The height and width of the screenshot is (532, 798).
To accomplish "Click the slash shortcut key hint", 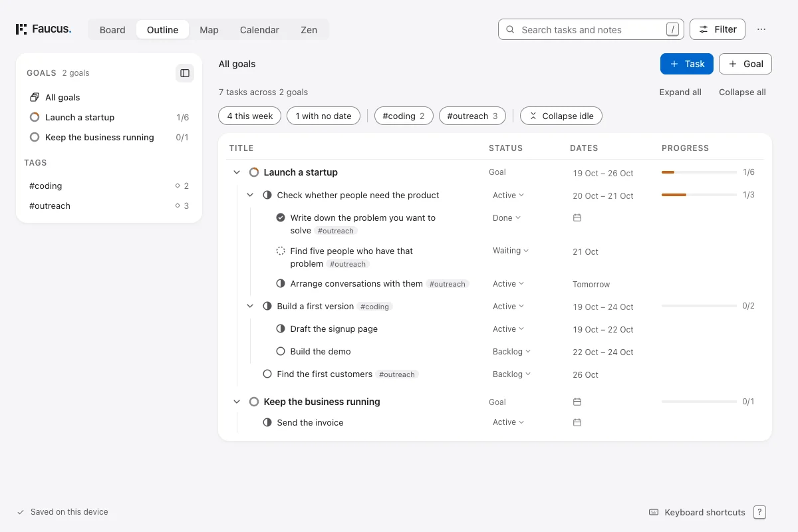I will (x=673, y=29).
